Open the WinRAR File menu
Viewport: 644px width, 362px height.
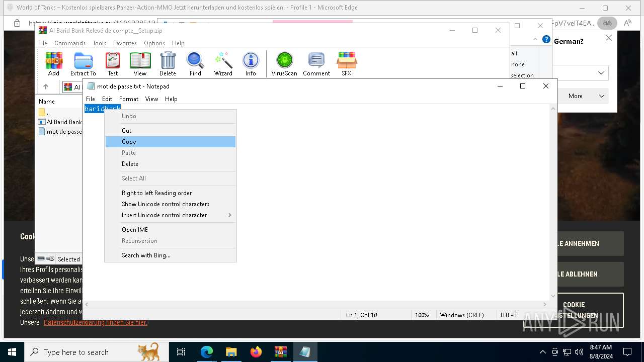click(x=43, y=43)
